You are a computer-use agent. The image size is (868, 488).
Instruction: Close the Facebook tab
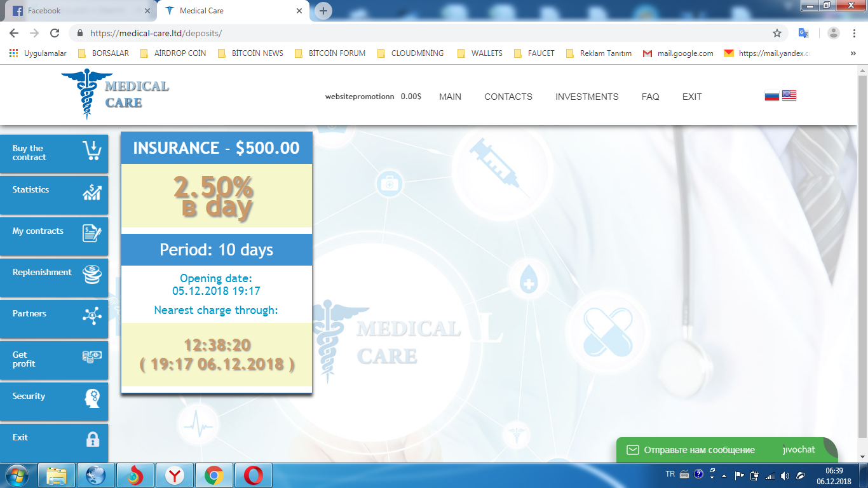[147, 11]
